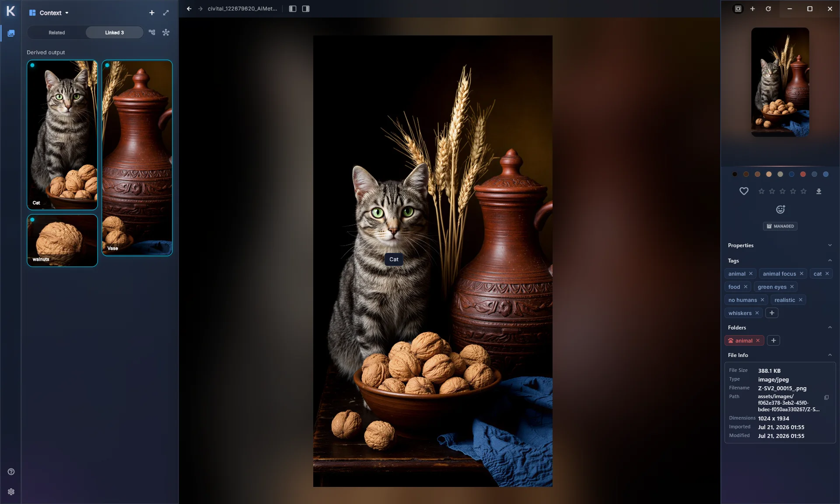Image resolution: width=840 pixels, height=504 pixels.
Task: Remove the animal folder assignment
Action: 758,341
